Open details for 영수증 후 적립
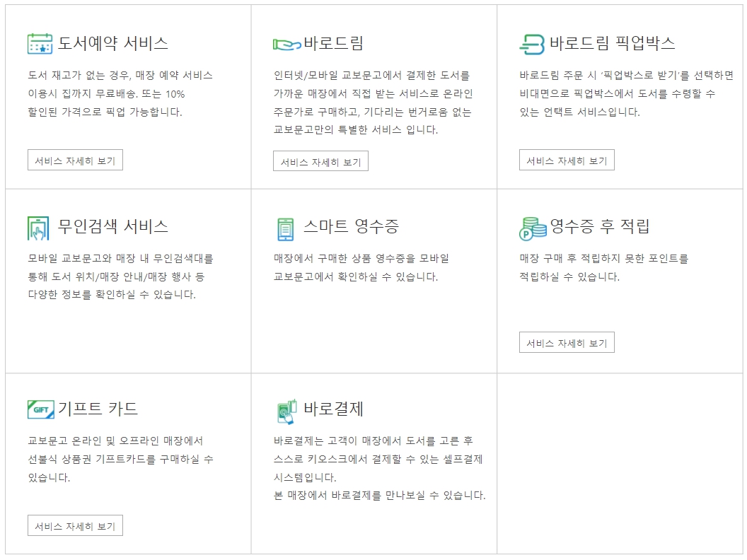This screenshot has height=560, width=747. pyautogui.click(x=568, y=342)
